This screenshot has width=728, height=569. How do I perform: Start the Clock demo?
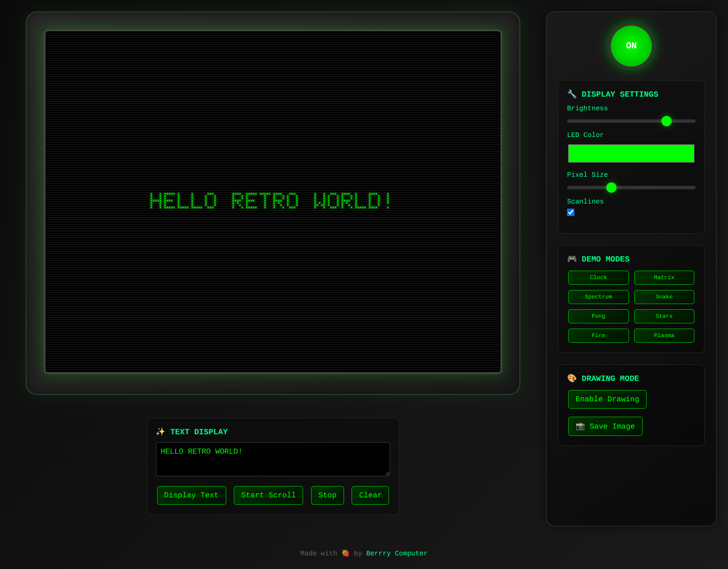(x=598, y=277)
